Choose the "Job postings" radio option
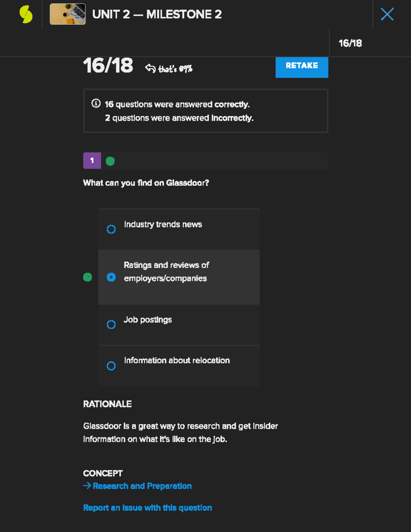Image resolution: width=411 pixels, height=532 pixels. click(111, 324)
